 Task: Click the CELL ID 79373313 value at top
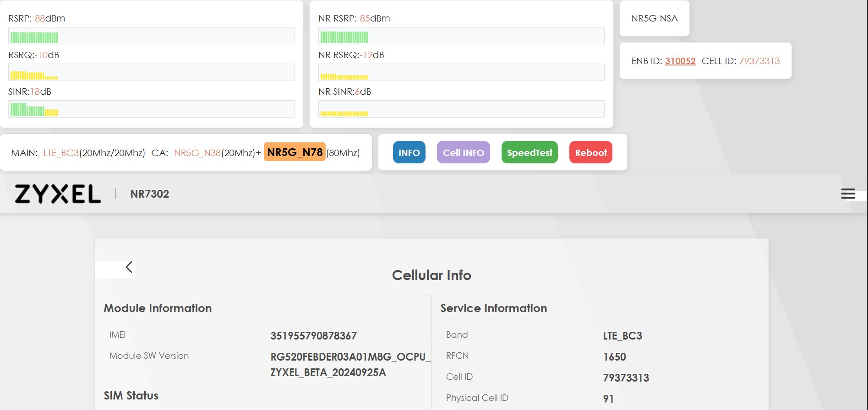[759, 61]
